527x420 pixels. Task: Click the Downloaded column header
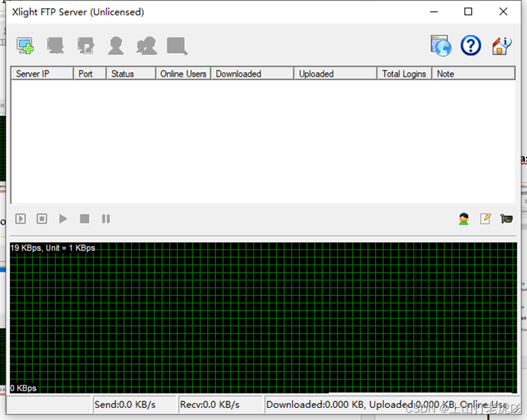click(x=251, y=74)
